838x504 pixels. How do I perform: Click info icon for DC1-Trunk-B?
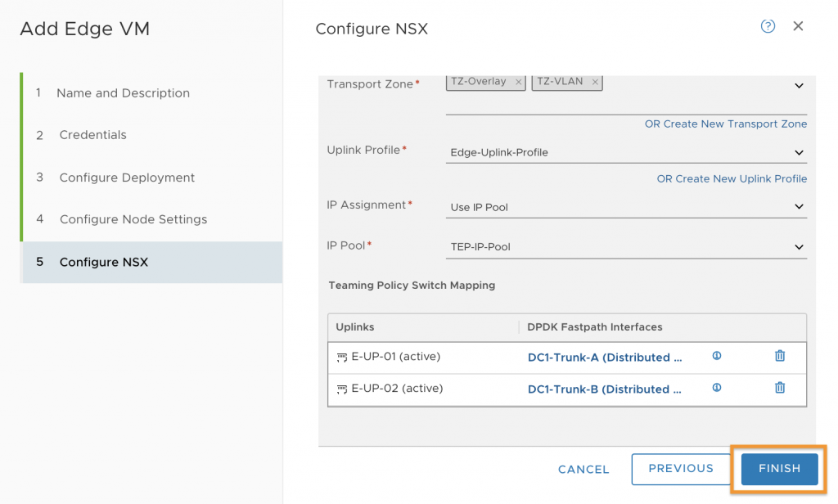coord(717,388)
